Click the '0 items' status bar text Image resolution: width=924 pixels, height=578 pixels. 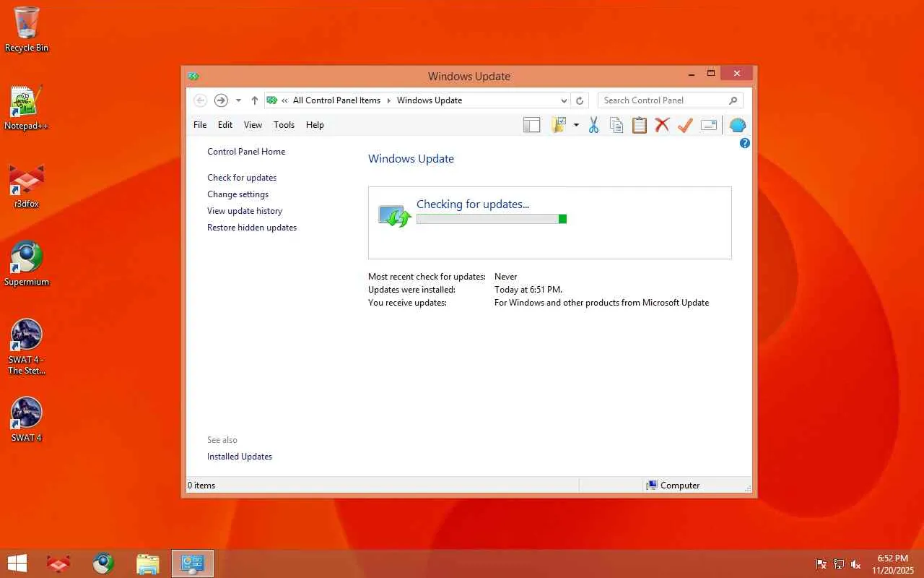click(x=201, y=486)
